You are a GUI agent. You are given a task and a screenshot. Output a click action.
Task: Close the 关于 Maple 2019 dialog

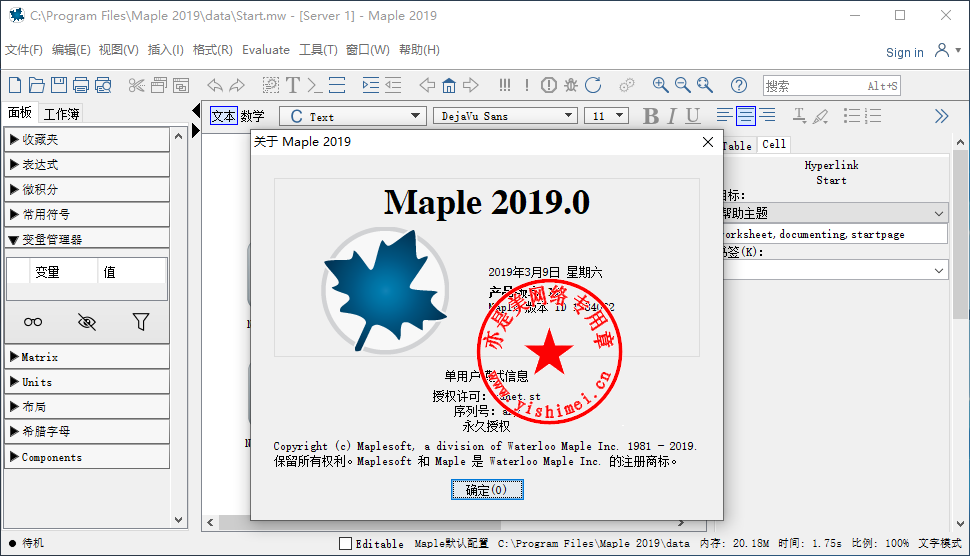pos(708,142)
